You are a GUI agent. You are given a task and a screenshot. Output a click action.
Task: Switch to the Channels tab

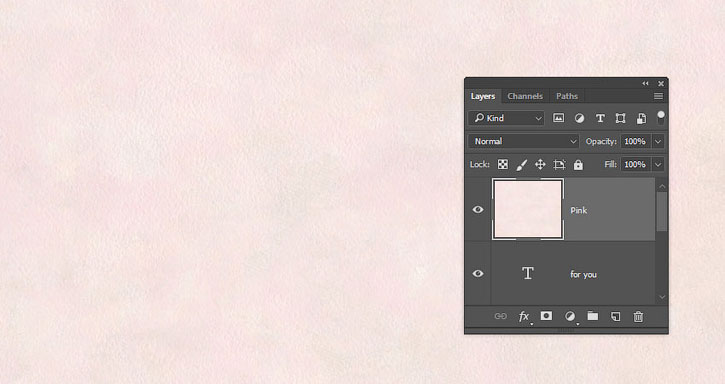[525, 96]
